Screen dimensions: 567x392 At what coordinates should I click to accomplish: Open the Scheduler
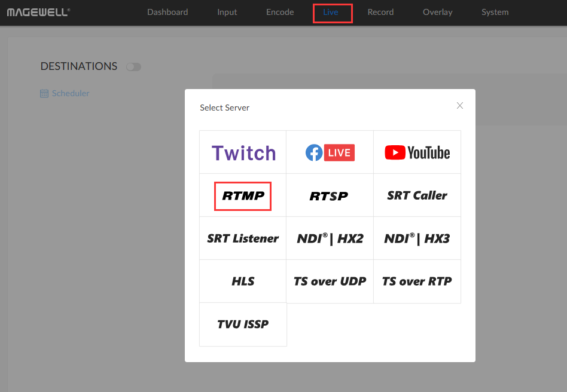point(65,93)
